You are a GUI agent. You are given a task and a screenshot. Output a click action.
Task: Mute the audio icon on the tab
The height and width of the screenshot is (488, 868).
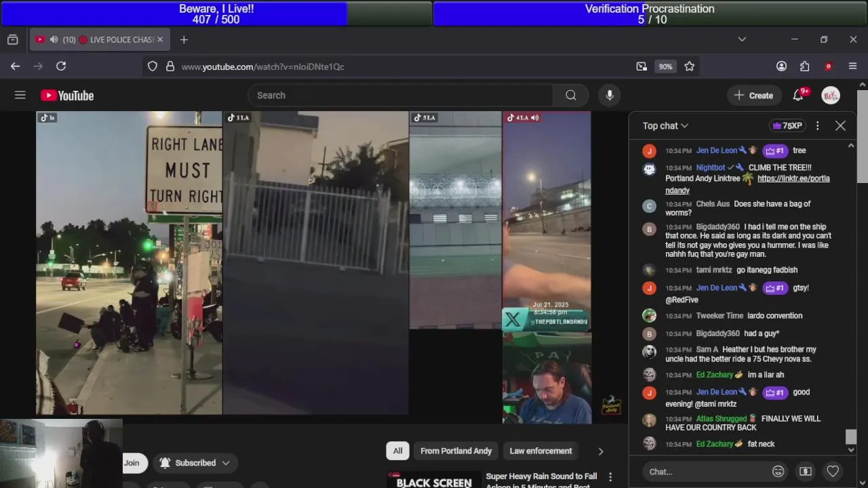coord(54,39)
